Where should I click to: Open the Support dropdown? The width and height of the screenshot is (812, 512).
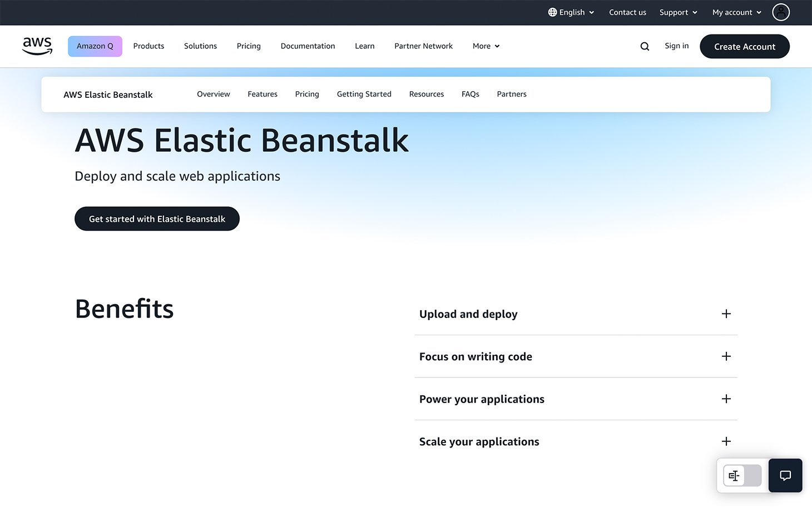click(x=677, y=12)
